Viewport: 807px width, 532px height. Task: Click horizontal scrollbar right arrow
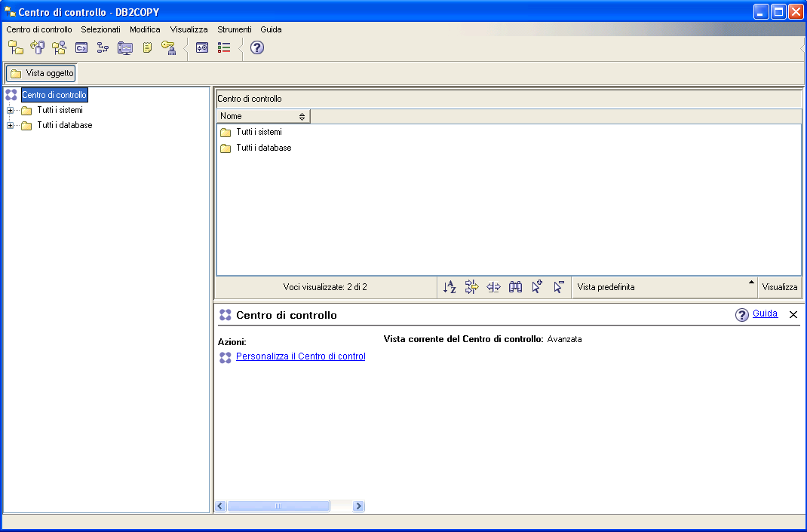tap(359, 506)
